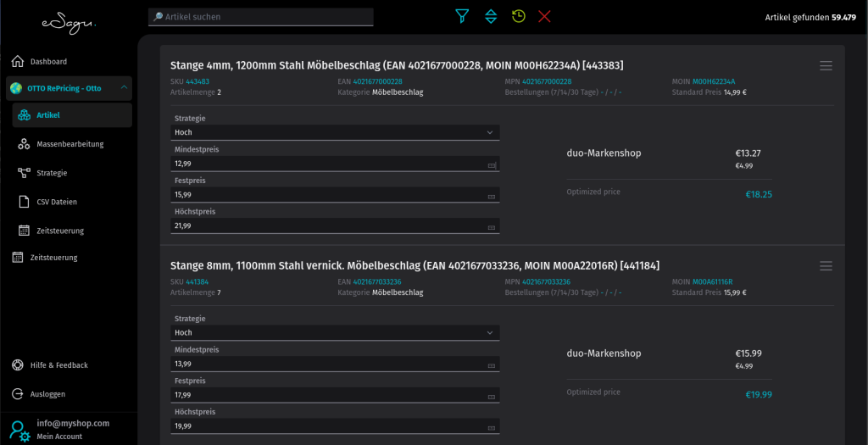Go to Massenbearbeitung in the sidebar
The image size is (868, 445).
pyautogui.click(x=70, y=144)
